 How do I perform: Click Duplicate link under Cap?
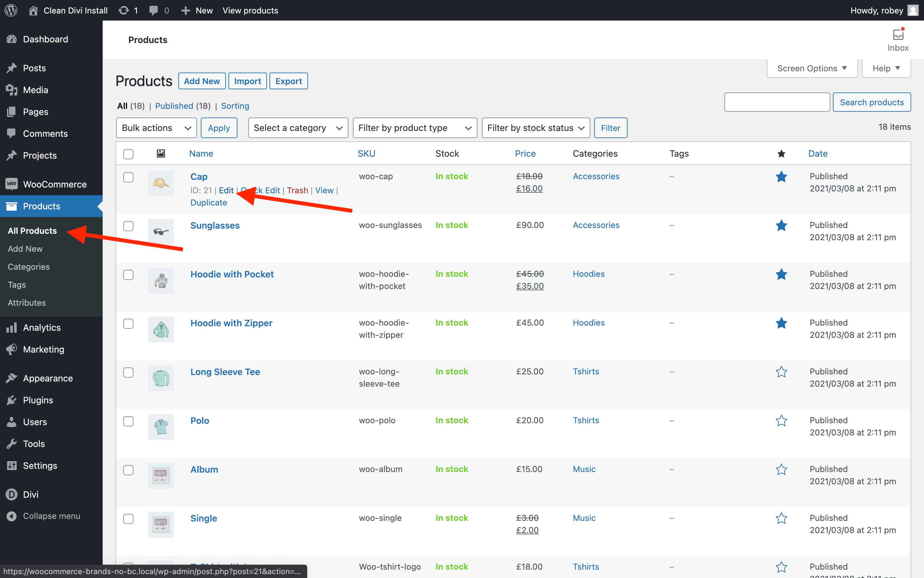[x=209, y=203]
